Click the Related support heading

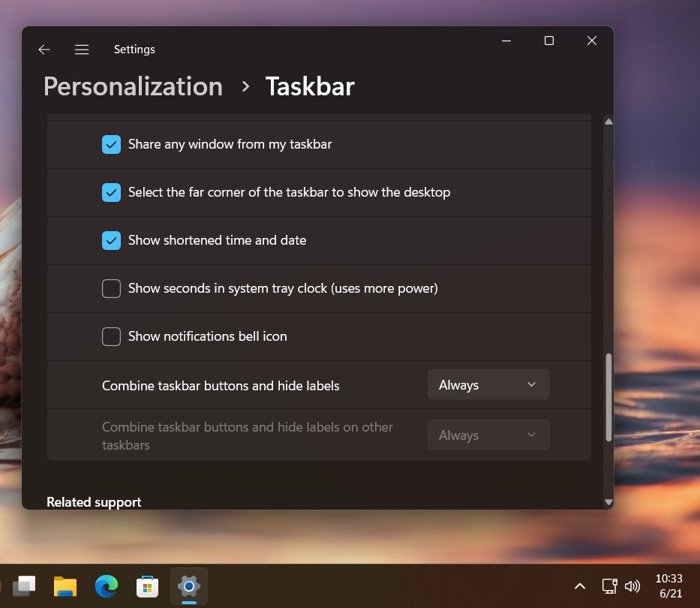94,501
